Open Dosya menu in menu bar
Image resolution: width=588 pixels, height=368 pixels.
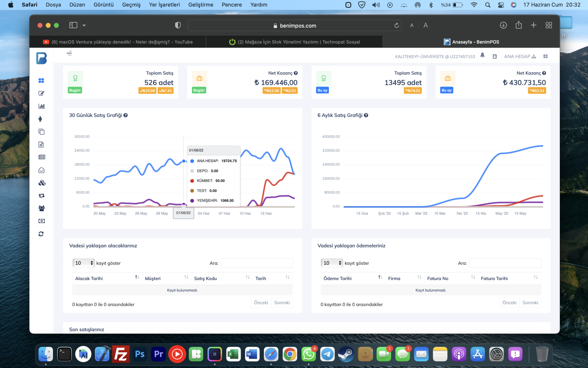click(53, 5)
